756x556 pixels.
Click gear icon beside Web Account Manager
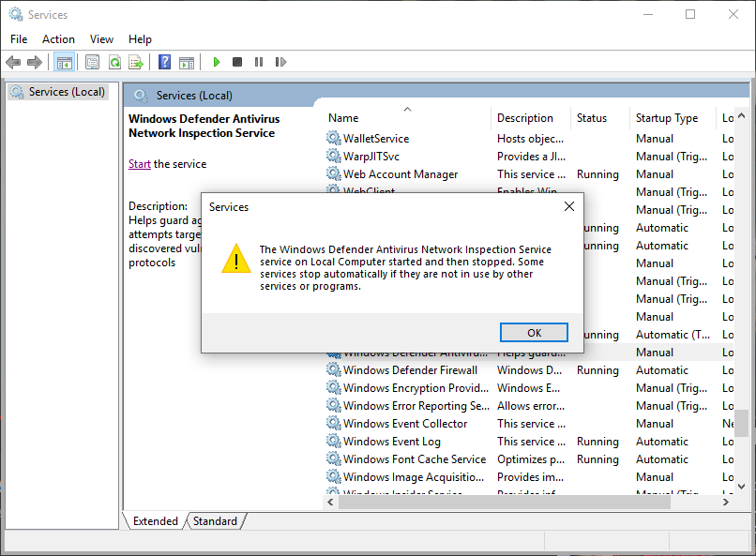[334, 174]
